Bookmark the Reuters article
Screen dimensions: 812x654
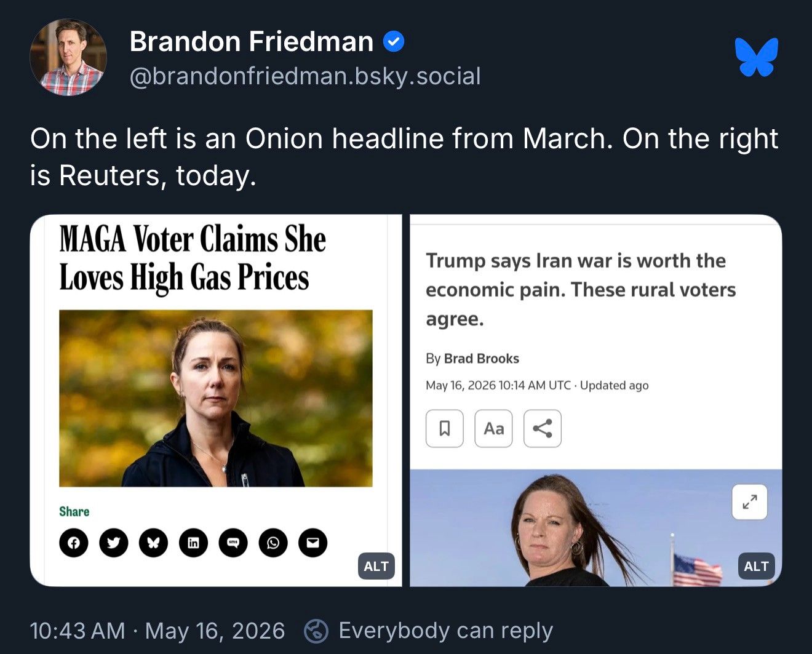[444, 428]
